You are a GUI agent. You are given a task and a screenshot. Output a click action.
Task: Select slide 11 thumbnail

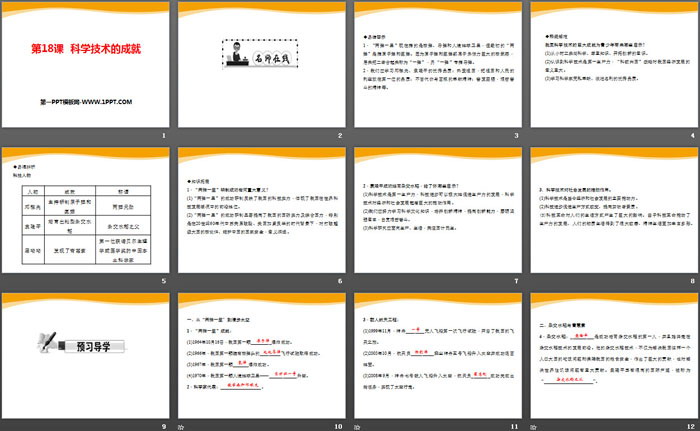pyautogui.click(x=438, y=352)
